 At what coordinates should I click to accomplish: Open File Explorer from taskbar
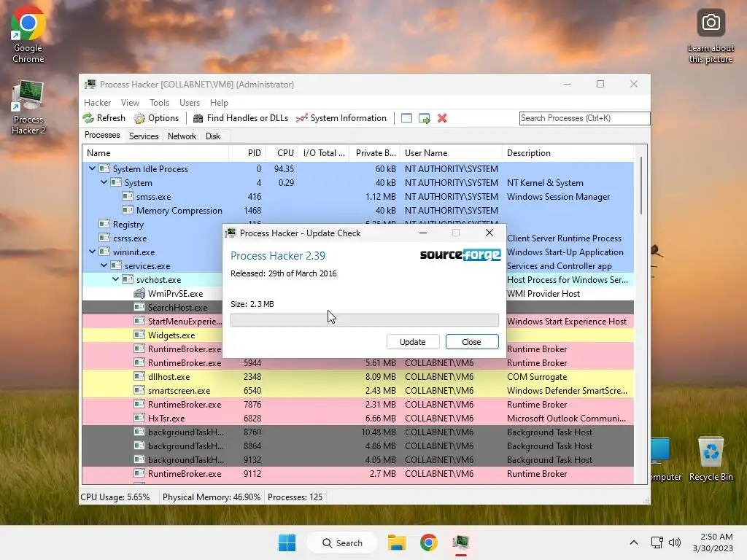396,542
